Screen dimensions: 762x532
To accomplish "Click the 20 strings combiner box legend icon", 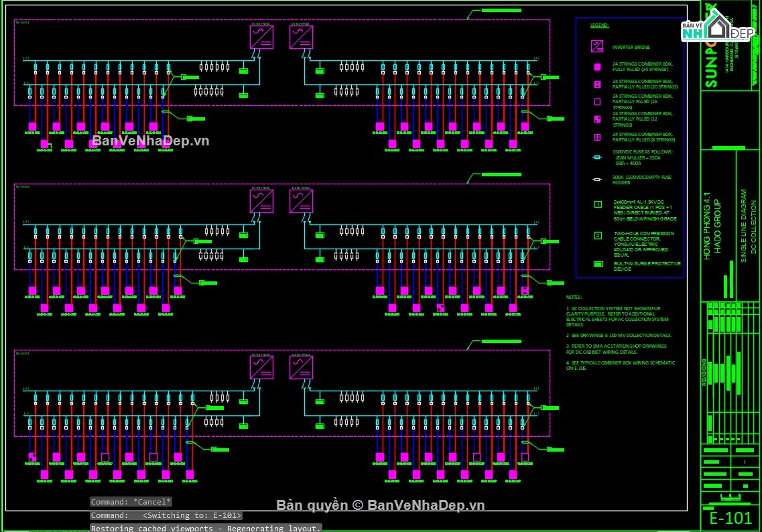I will [596, 84].
